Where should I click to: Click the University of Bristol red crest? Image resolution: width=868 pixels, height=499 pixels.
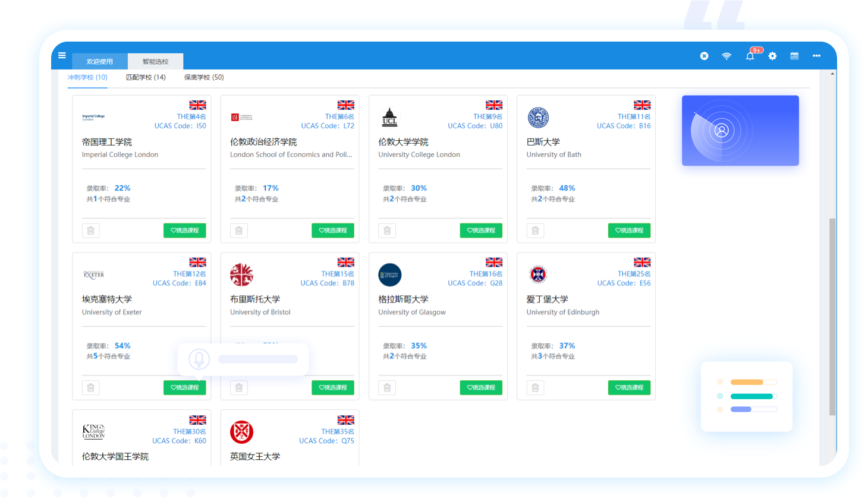pyautogui.click(x=241, y=275)
